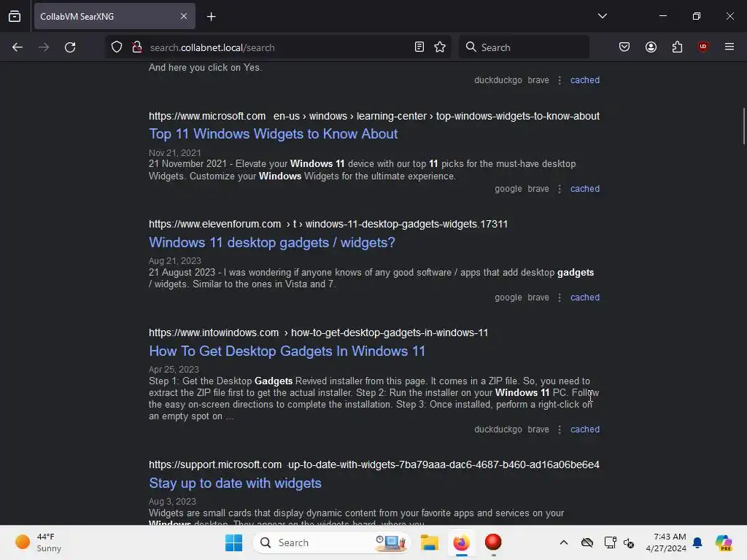
Task: Open cached link for elevenforum result
Action: click(584, 297)
